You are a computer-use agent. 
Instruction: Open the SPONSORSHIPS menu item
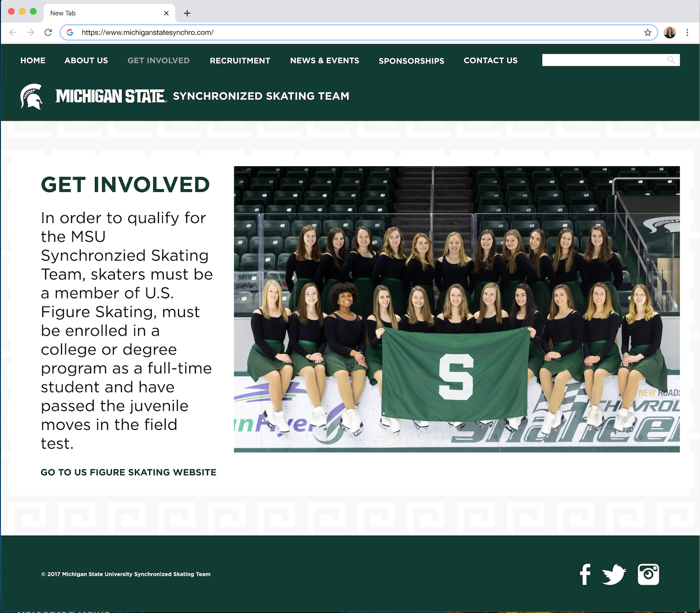click(411, 61)
